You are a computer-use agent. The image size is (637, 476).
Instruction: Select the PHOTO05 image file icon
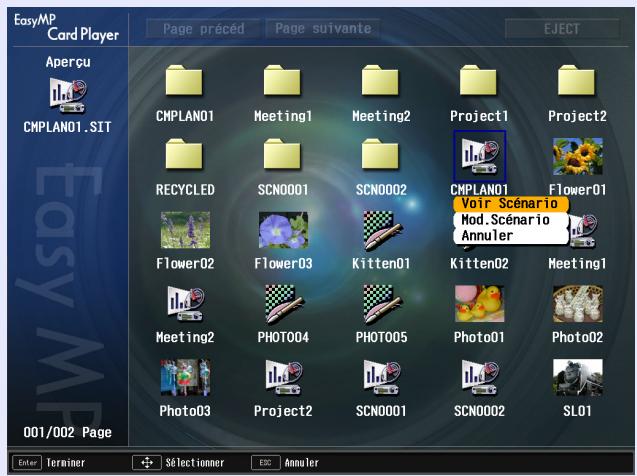(382, 305)
